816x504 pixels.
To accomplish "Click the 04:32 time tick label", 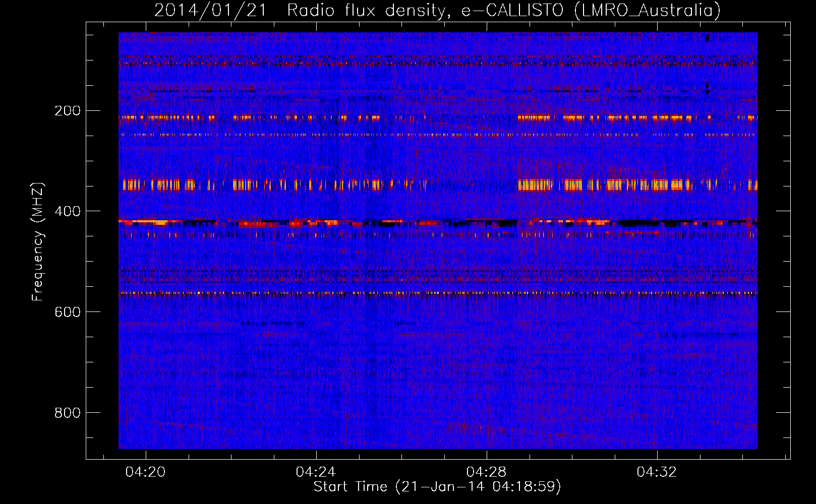I will [x=657, y=472].
